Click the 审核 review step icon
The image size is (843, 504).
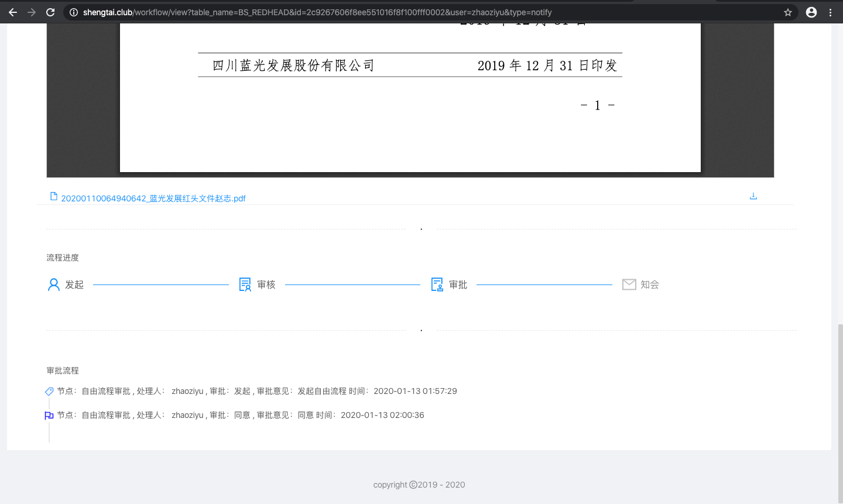click(245, 284)
